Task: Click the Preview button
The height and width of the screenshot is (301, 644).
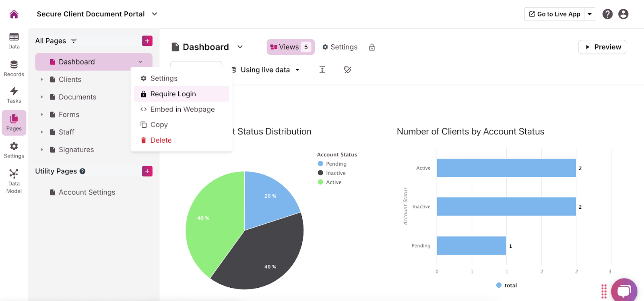Action: [603, 47]
